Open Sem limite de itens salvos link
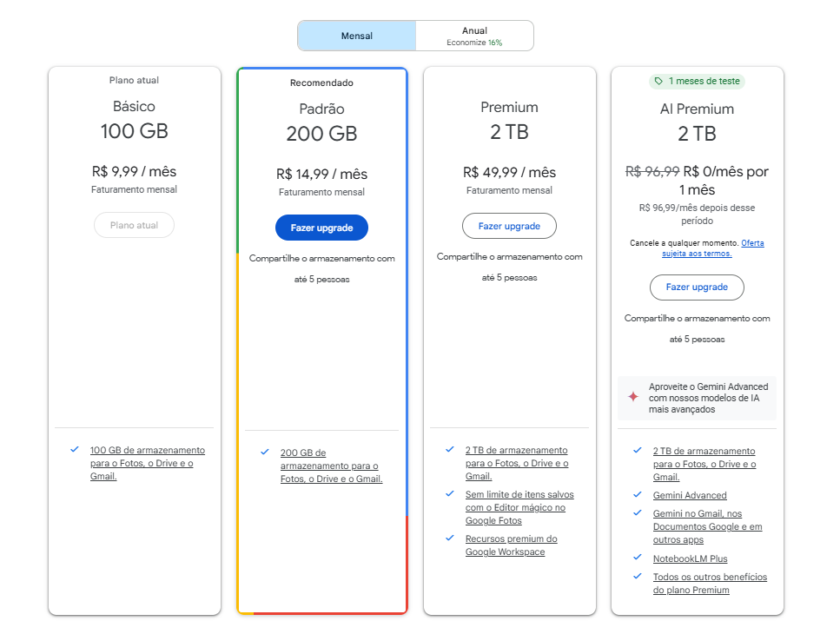Image resolution: width=840 pixels, height=621 pixels. [x=519, y=507]
